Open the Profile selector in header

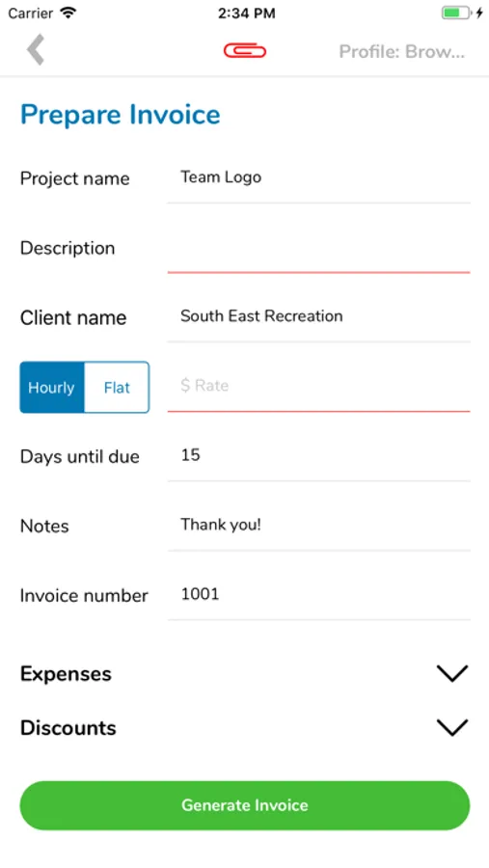(x=401, y=51)
